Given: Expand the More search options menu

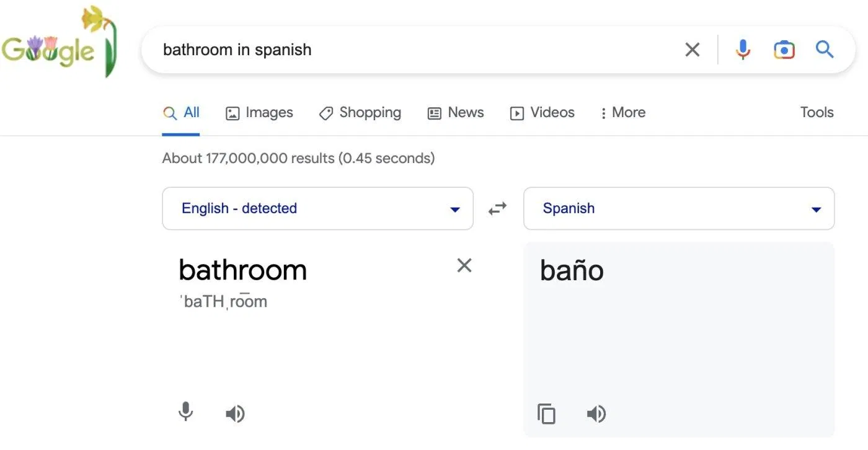Looking at the screenshot, I should click(622, 112).
